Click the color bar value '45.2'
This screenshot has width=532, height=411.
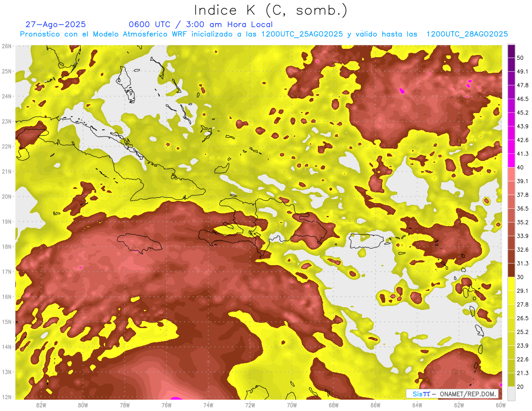click(x=523, y=113)
